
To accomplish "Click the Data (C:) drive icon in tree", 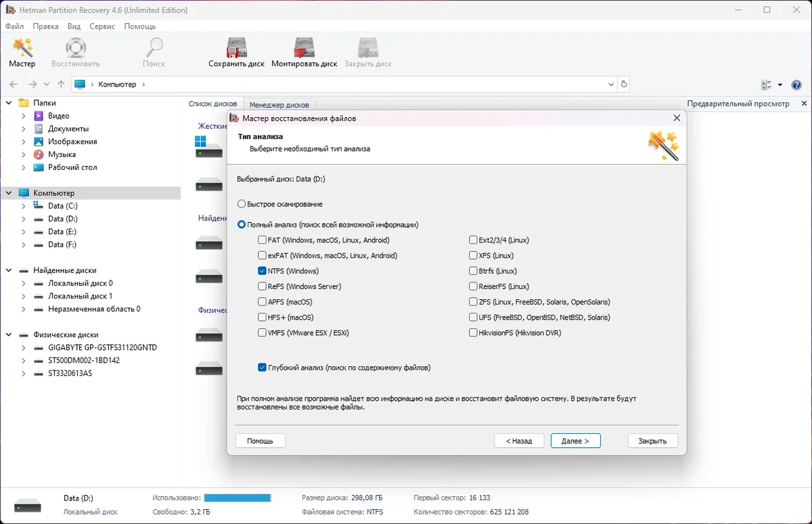I will click(39, 206).
